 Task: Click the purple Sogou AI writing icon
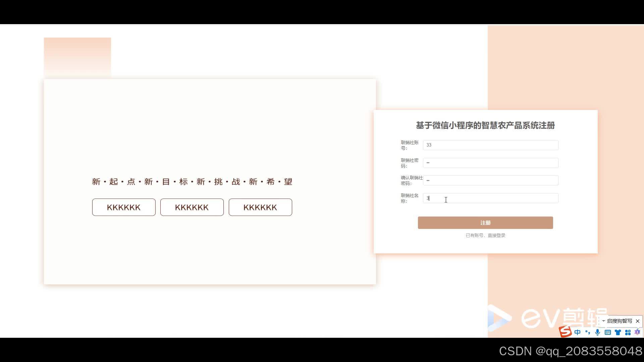pyautogui.click(x=637, y=332)
